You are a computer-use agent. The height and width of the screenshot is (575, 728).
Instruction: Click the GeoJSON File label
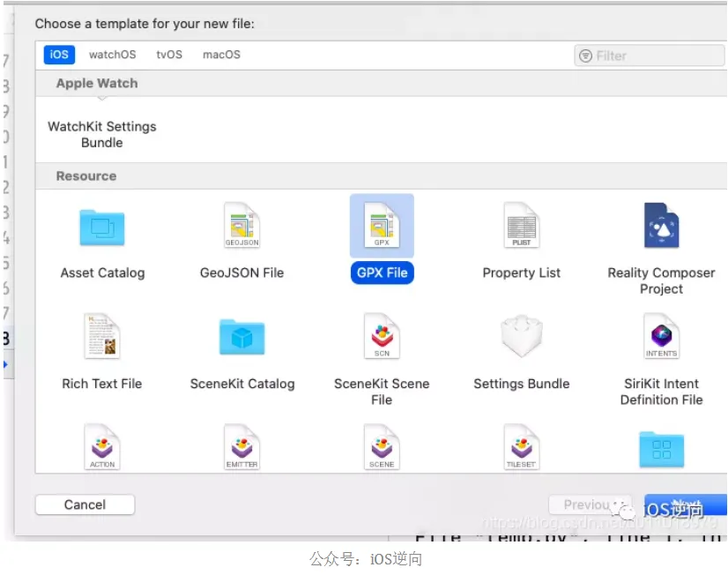[x=241, y=273]
